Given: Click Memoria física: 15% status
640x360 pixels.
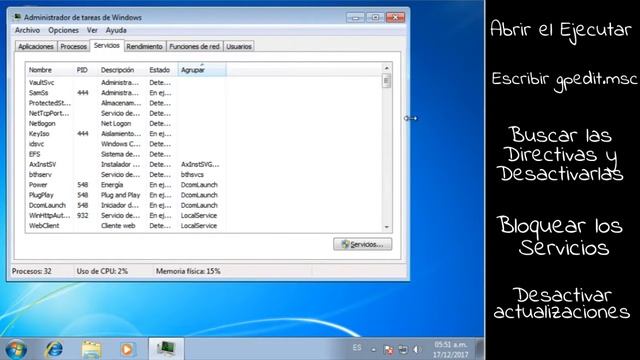Looking at the screenshot, I should click(188, 271).
